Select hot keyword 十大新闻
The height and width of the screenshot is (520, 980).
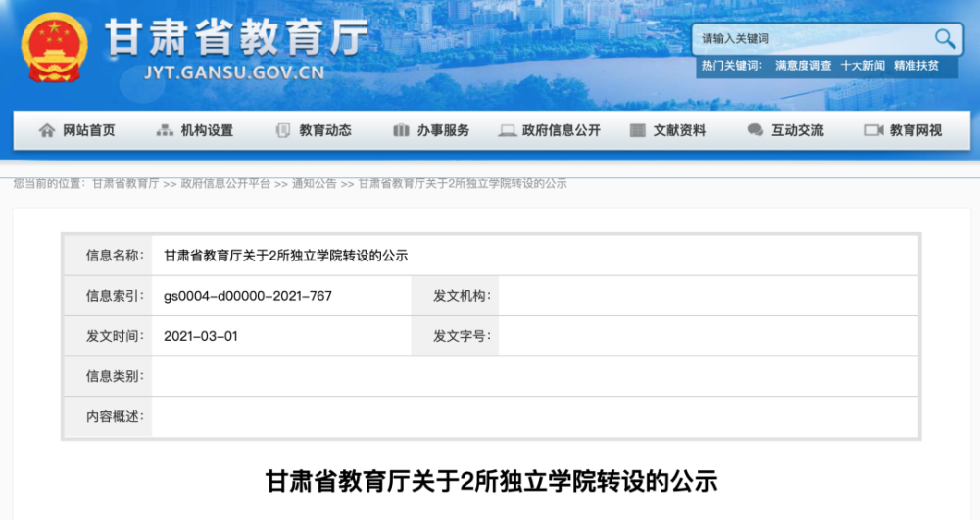click(862, 66)
